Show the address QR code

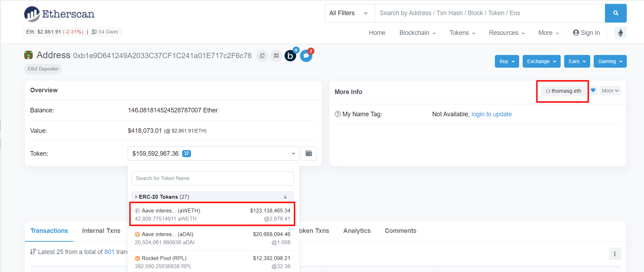276,56
